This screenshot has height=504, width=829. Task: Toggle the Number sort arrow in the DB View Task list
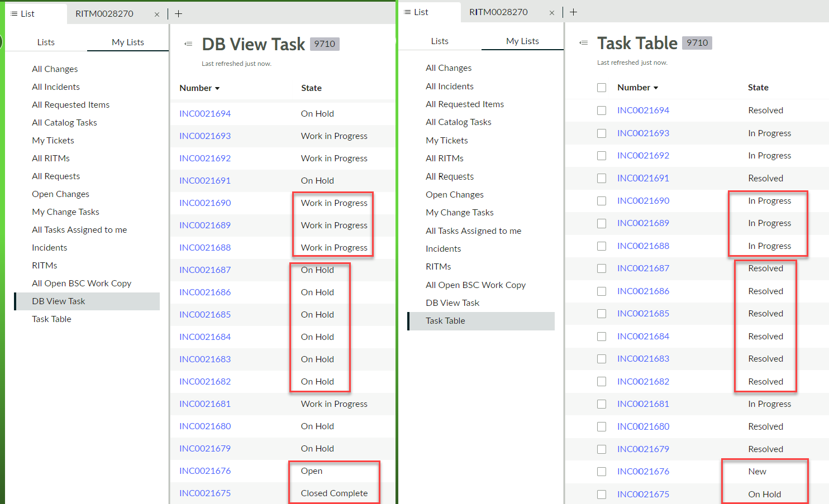pyautogui.click(x=217, y=89)
